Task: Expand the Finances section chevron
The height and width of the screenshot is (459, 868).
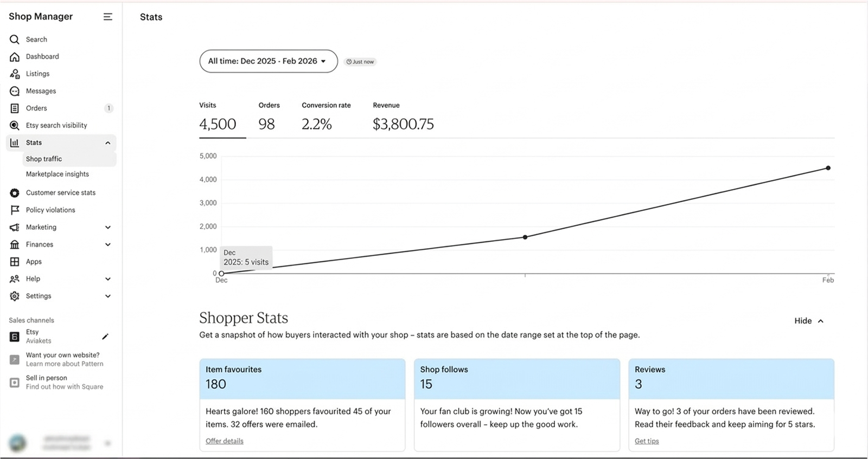Action: point(108,244)
